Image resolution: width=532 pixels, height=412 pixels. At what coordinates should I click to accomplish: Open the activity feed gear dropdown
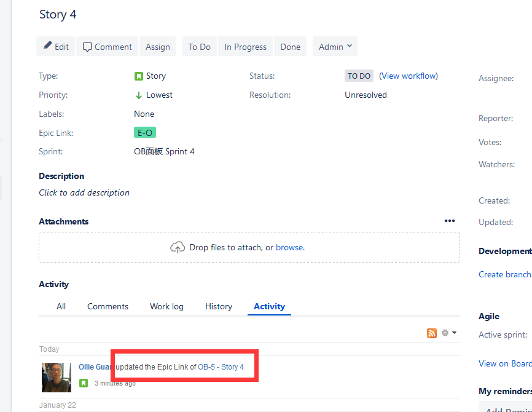coord(447,332)
